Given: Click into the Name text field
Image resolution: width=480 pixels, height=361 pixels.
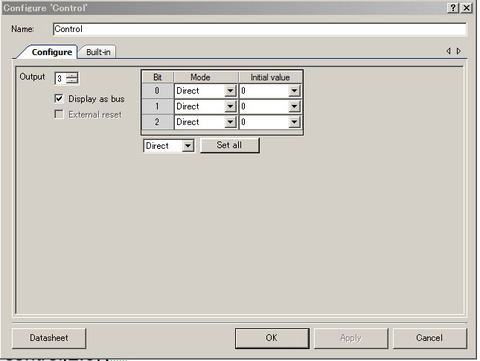Looking at the screenshot, I should pyautogui.click(x=260, y=29).
